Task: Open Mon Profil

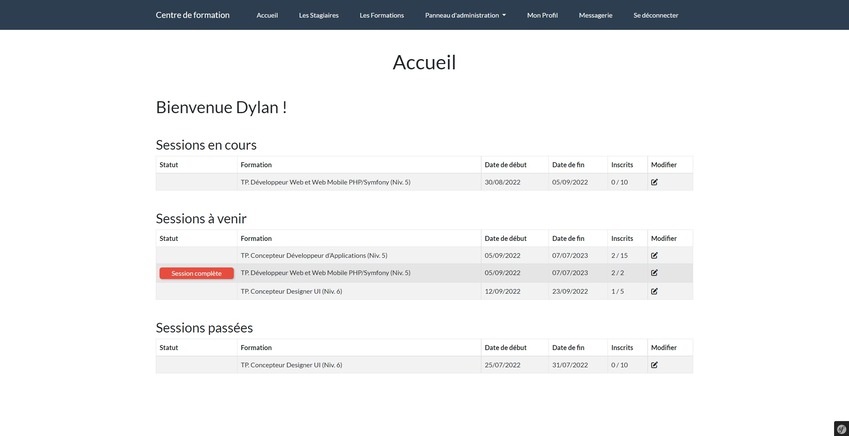Action: click(x=542, y=15)
